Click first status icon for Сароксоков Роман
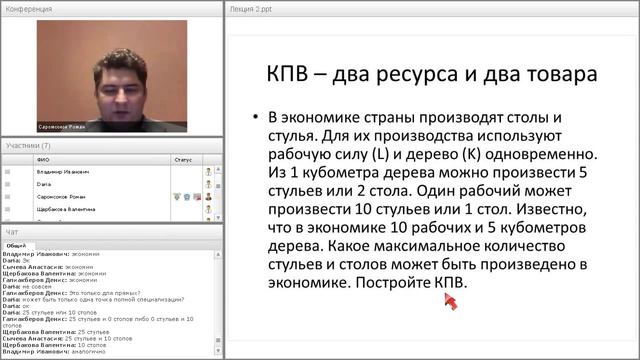640x360 pixels. [177, 197]
